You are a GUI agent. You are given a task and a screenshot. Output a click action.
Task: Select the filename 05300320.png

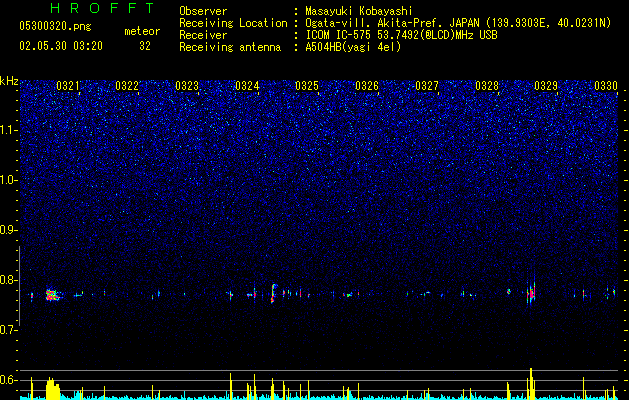point(55,26)
